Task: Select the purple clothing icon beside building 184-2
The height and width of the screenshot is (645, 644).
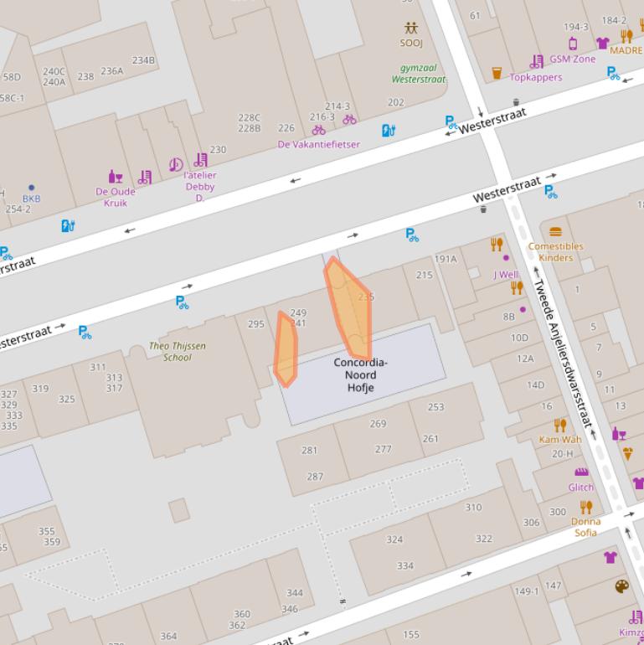Action: pyautogui.click(x=602, y=43)
